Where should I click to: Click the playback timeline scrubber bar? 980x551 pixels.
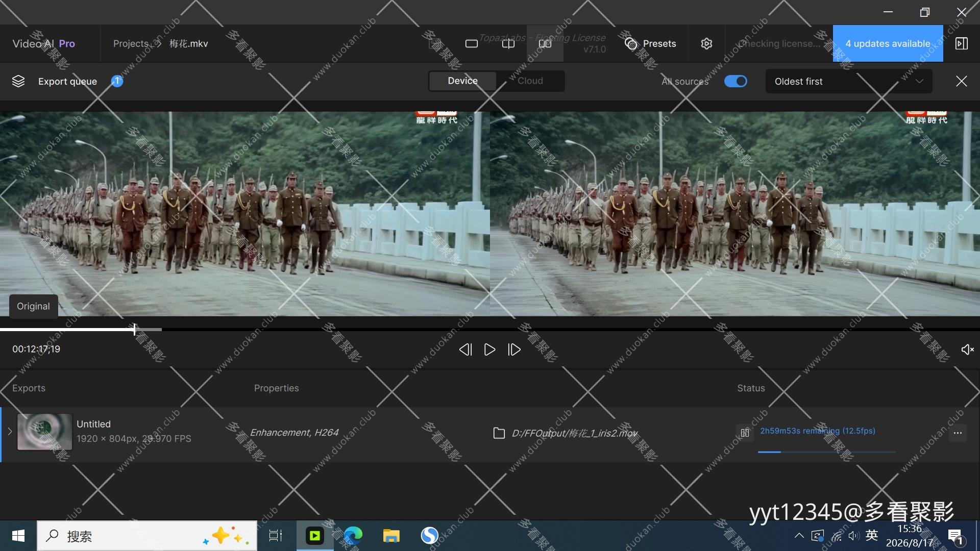(490, 330)
